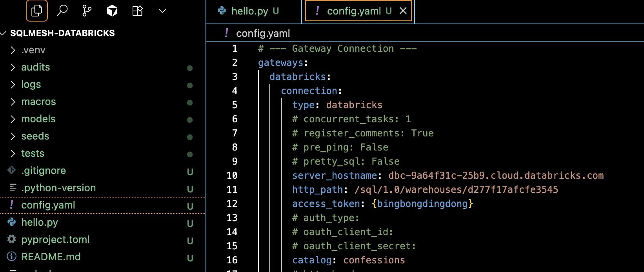Switch to the hello.py tab
Screen dimensions: 644x272
coord(249,11)
